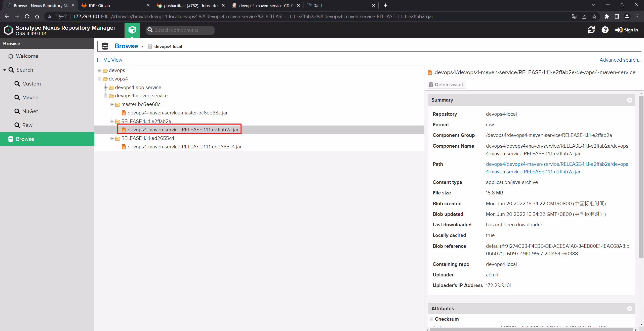
Task: Open the HTML View link
Action: tap(109, 60)
